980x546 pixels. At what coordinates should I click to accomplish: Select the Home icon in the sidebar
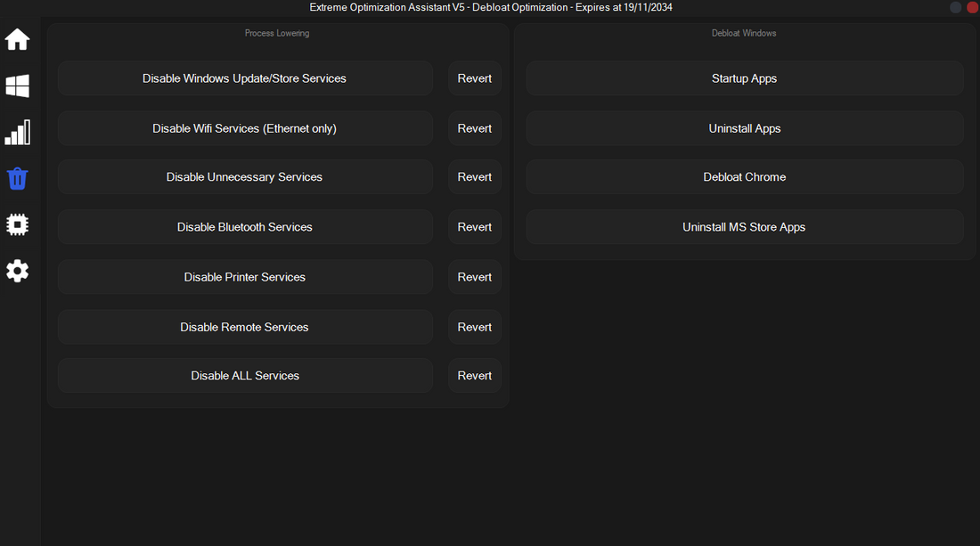pos(18,39)
